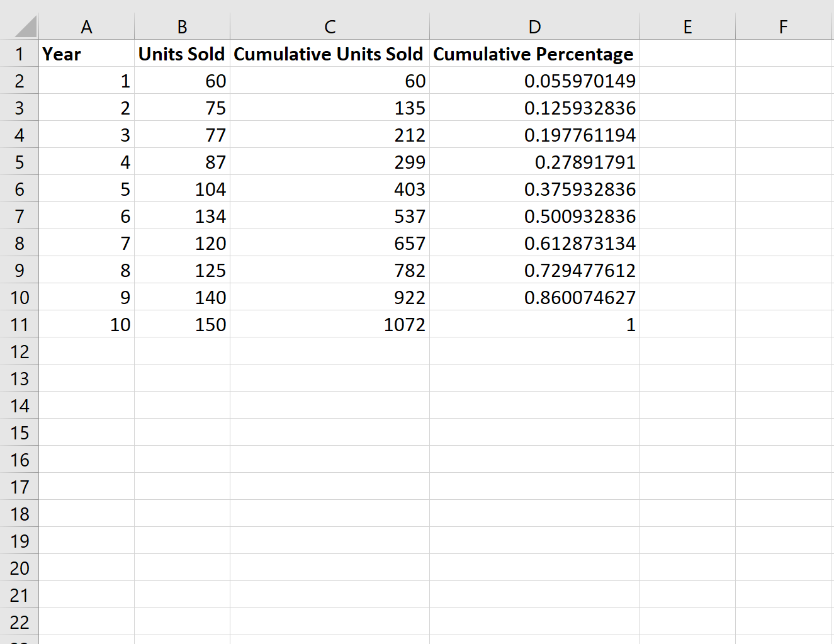Select cell containing 0.500932836
Screen dimensions: 834x644
(x=534, y=216)
